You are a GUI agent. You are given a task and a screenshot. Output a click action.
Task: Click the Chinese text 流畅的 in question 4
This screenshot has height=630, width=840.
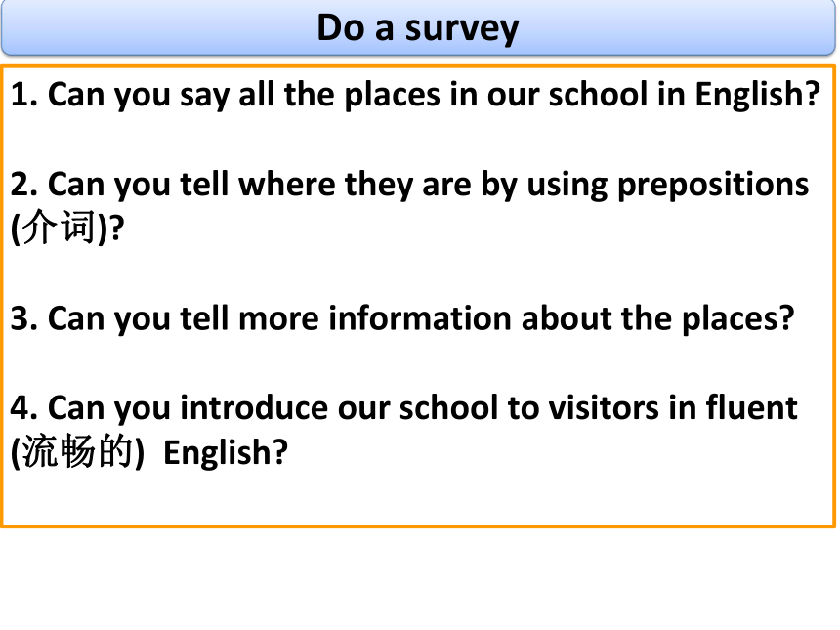pyautogui.click(x=78, y=451)
